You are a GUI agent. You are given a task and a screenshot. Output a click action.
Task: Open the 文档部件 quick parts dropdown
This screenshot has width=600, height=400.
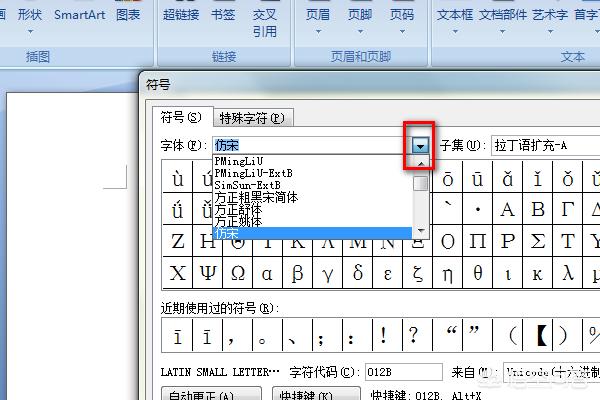(503, 21)
